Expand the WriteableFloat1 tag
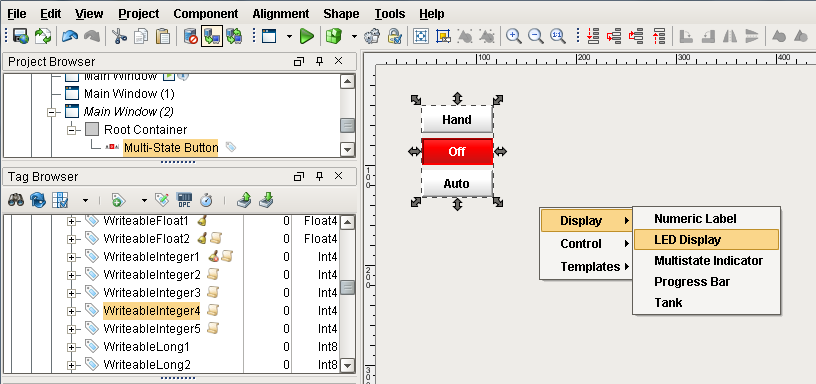This screenshot has height=384, width=816. (71, 221)
